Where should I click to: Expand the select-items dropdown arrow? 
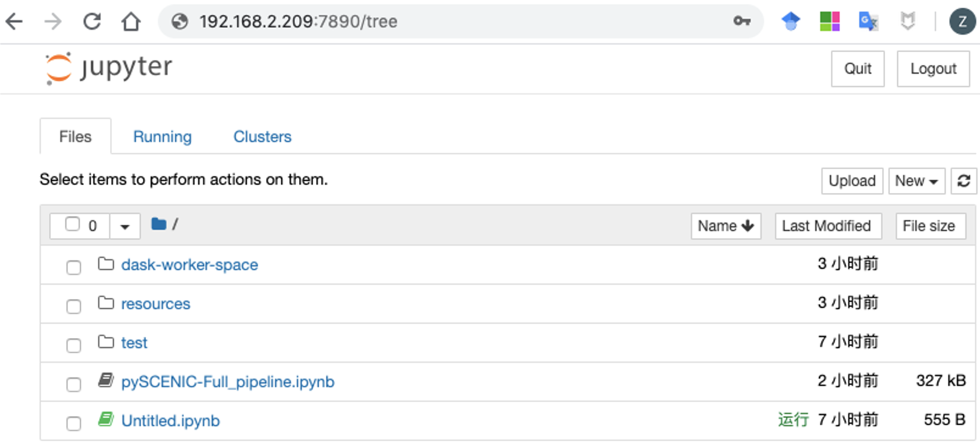[x=125, y=226]
